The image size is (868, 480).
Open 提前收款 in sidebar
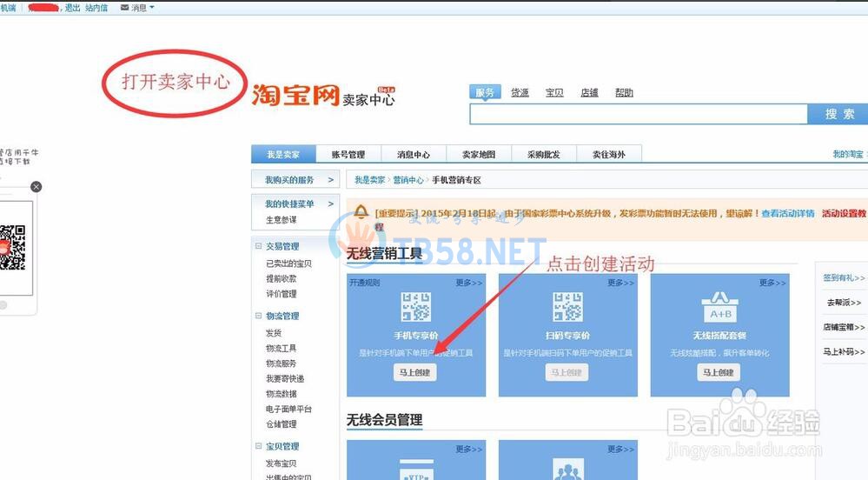[282, 278]
